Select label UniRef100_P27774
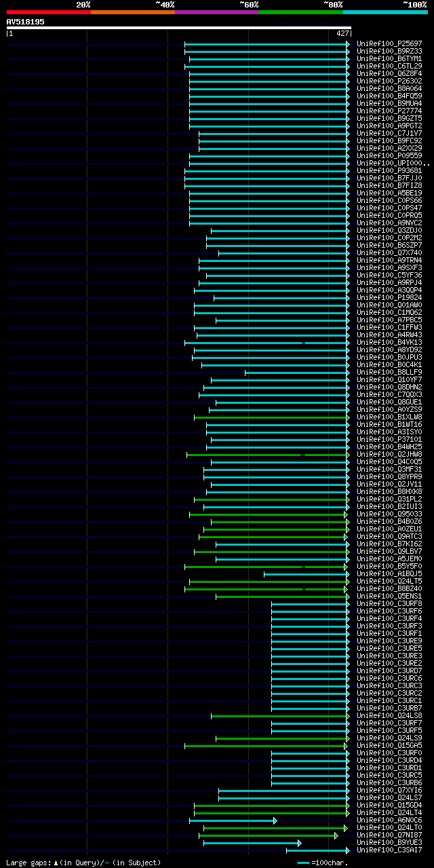 tap(389, 111)
